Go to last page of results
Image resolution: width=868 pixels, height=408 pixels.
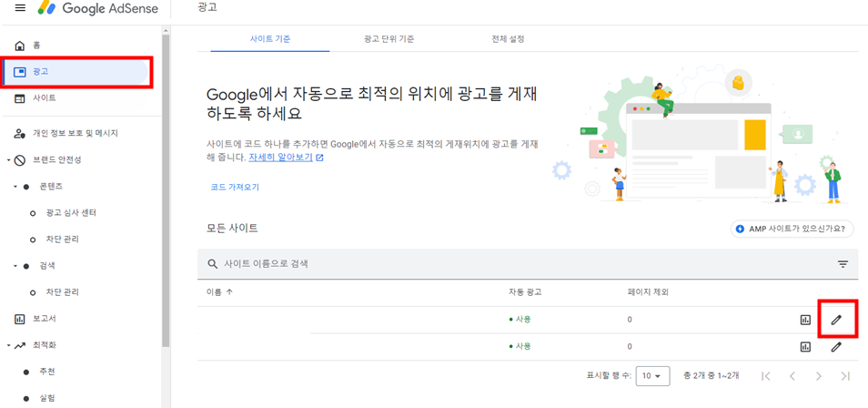(x=845, y=376)
